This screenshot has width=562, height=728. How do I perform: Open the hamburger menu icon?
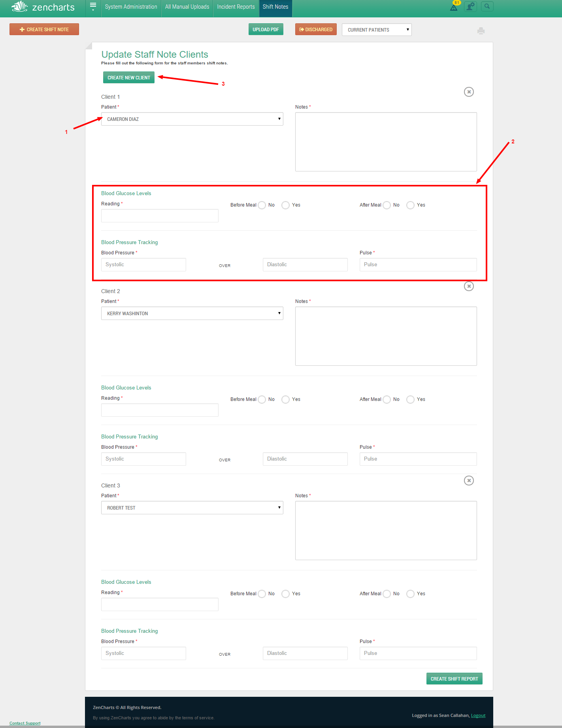pyautogui.click(x=93, y=6)
